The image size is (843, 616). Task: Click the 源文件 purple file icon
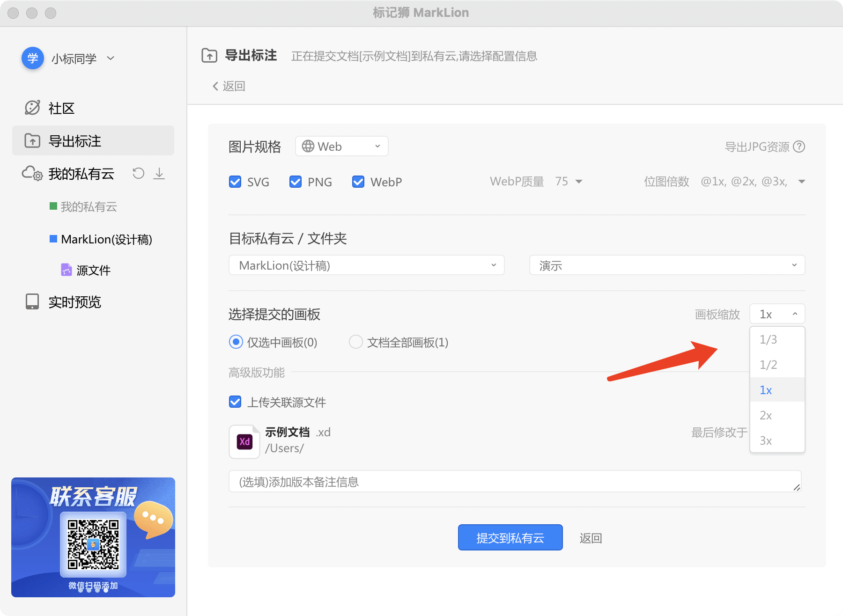tap(67, 270)
